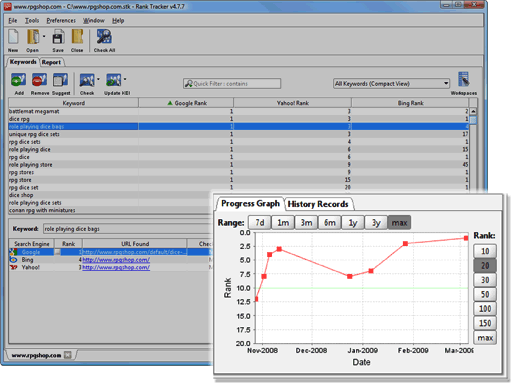Set graph range to 7d

[x=260, y=223]
